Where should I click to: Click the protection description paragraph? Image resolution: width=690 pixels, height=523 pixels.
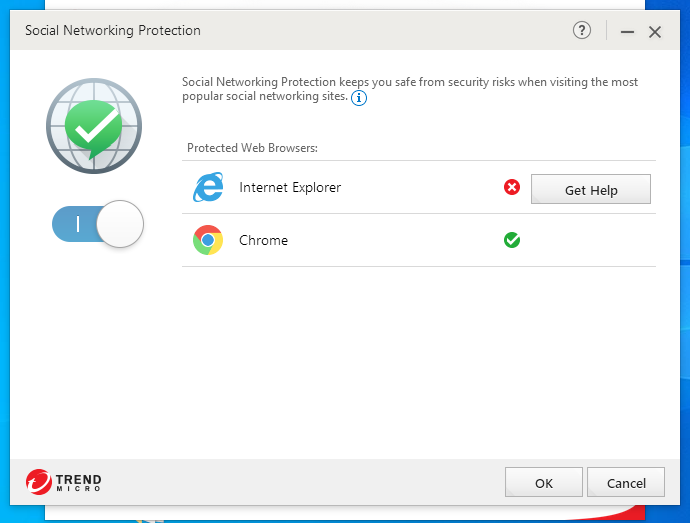(x=410, y=89)
